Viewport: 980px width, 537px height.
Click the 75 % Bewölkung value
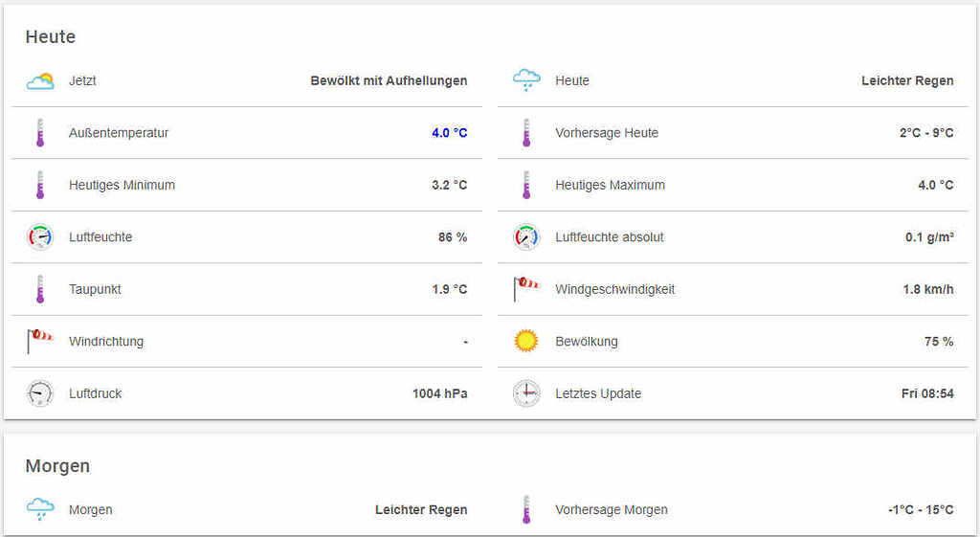click(x=934, y=342)
